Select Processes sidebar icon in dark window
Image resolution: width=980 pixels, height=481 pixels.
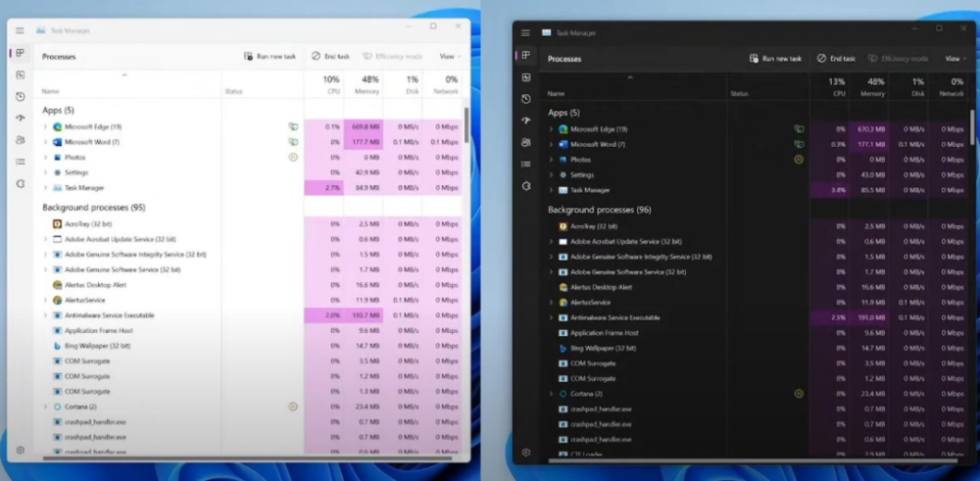pyautogui.click(x=525, y=56)
